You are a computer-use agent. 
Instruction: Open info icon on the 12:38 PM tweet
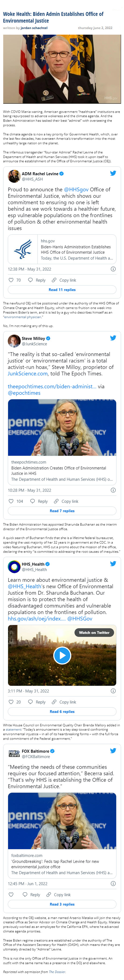[x=113, y=269]
